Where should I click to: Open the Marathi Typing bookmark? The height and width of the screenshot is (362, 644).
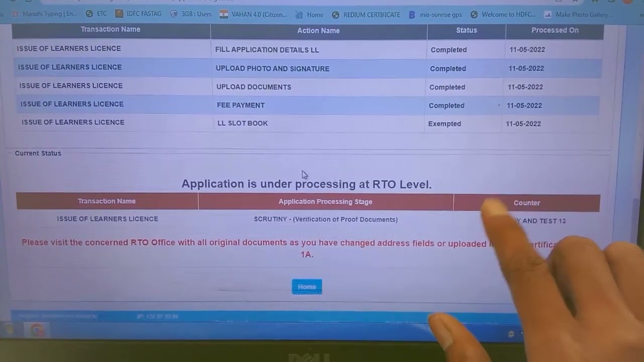click(44, 14)
